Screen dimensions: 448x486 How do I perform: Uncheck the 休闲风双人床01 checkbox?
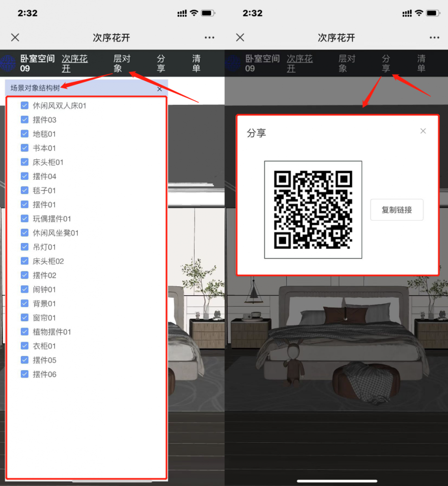[25, 106]
